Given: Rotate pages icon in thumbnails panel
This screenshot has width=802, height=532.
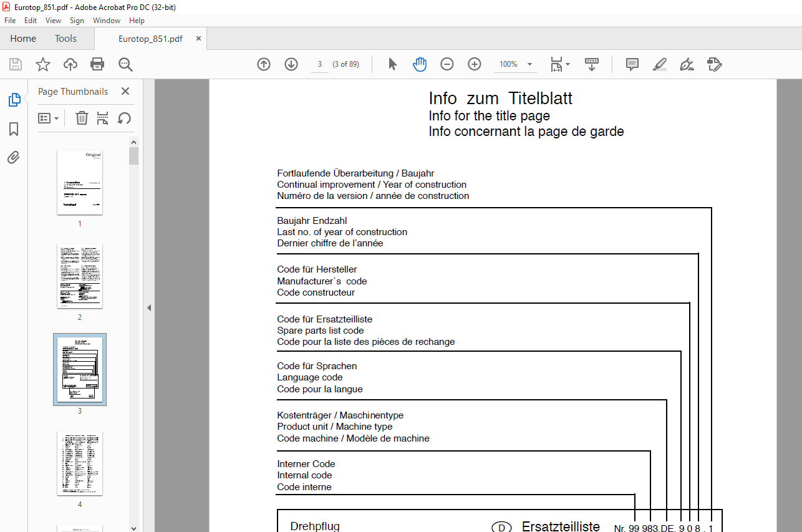Looking at the screenshot, I should point(124,118).
